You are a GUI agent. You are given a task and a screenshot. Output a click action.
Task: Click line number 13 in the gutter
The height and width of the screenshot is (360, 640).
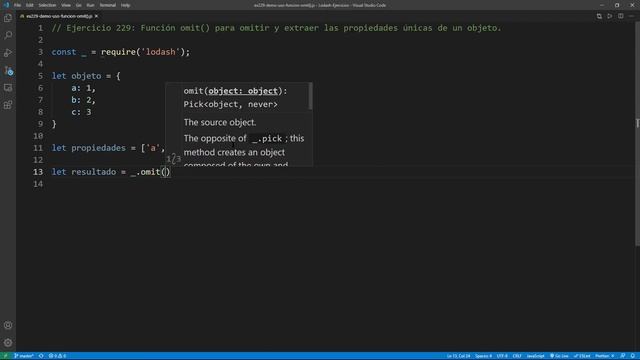[x=38, y=172]
